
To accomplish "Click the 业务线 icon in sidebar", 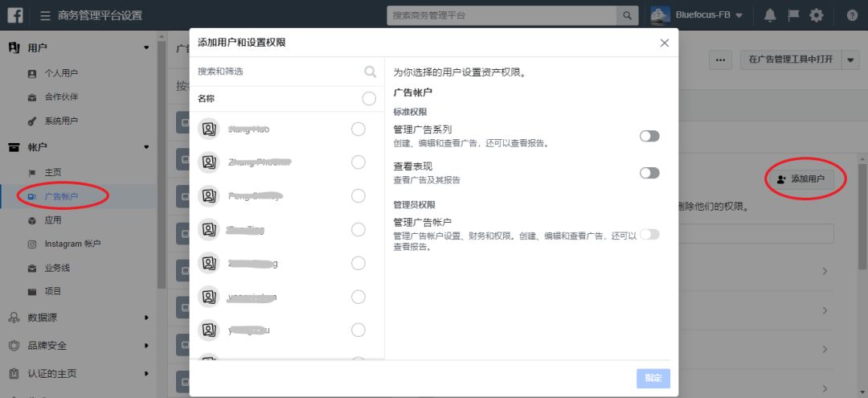I will [32, 269].
